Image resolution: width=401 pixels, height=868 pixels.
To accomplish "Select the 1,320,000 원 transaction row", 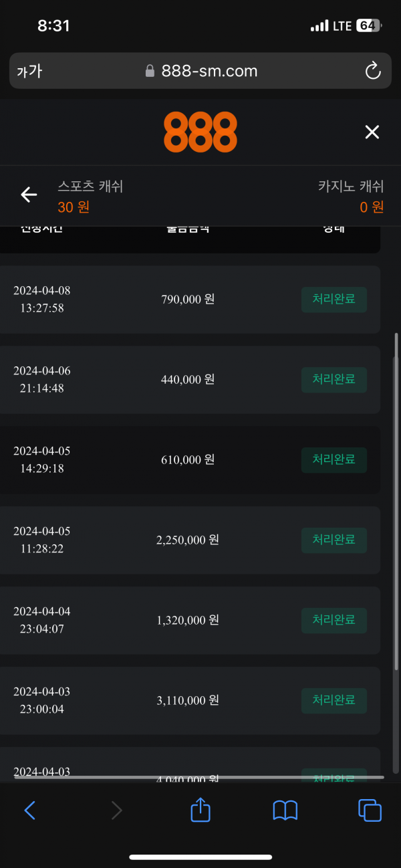I will [188, 620].
